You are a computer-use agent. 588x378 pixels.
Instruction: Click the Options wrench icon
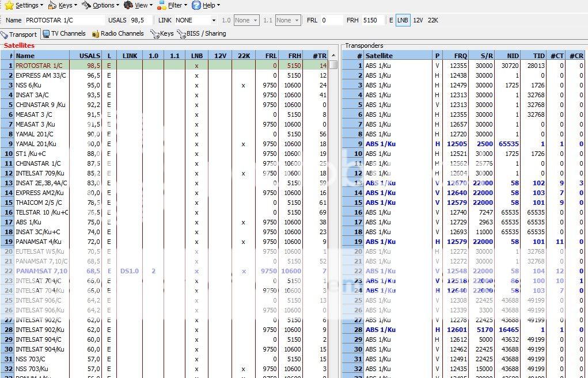86,5
